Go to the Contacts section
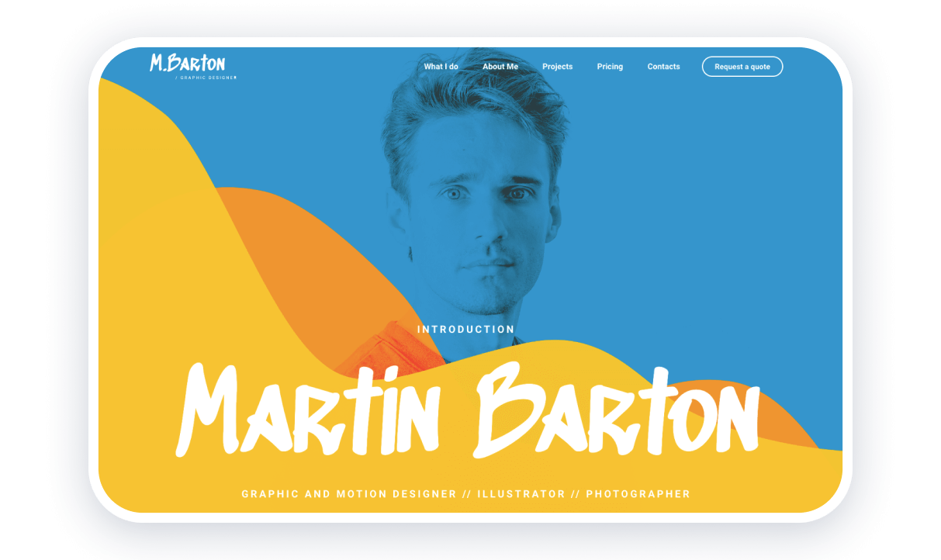The height and width of the screenshot is (560, 941). coord(663,67)
